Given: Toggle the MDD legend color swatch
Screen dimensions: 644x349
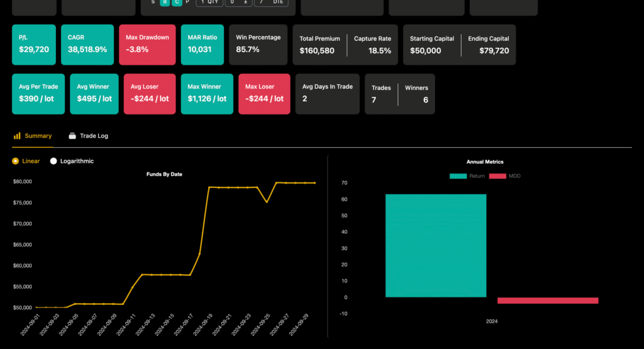Looking at the screenshot, I should click(x=497, y=176).
